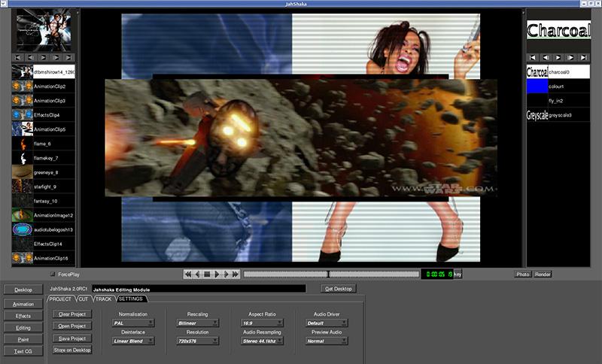The image size is (602, 364).
Task: Open the Text CG module
Action: [23, 351]
